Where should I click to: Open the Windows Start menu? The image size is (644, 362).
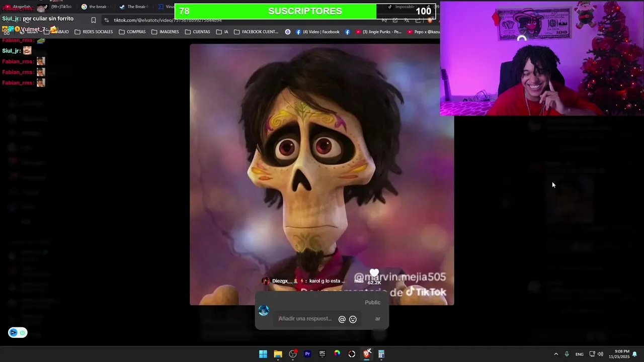tap(263, 354)
